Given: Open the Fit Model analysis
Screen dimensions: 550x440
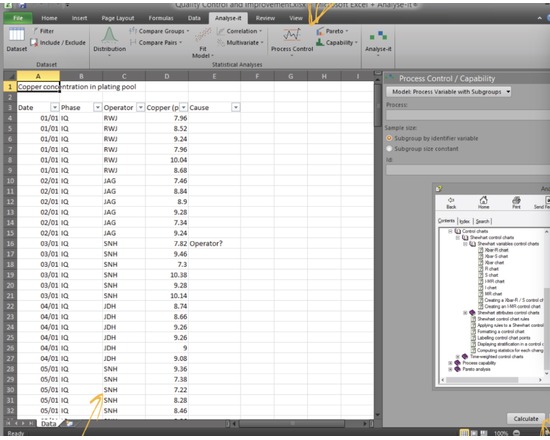Looking at the screenshot, I should (203, 43).
